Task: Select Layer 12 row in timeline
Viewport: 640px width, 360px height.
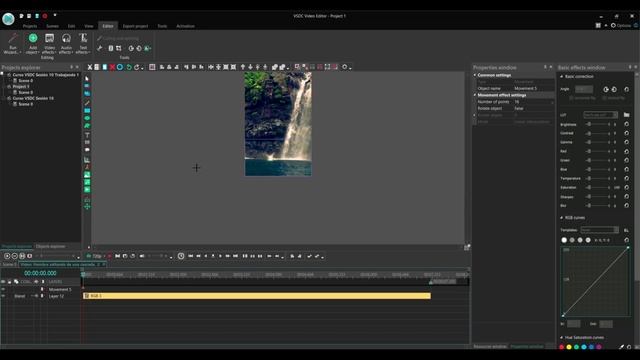Action: click(x=56, y=296)
